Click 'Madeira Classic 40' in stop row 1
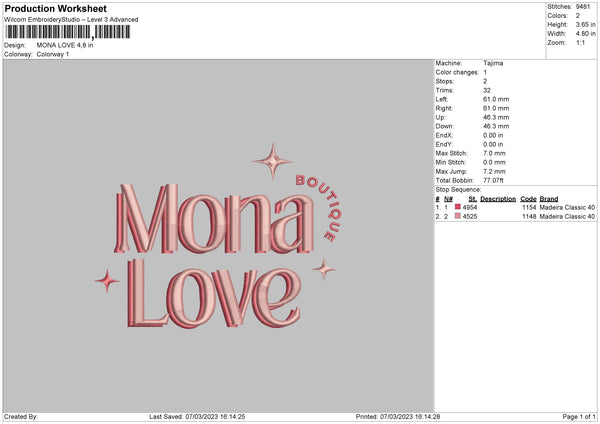 [x=567, y=207]
